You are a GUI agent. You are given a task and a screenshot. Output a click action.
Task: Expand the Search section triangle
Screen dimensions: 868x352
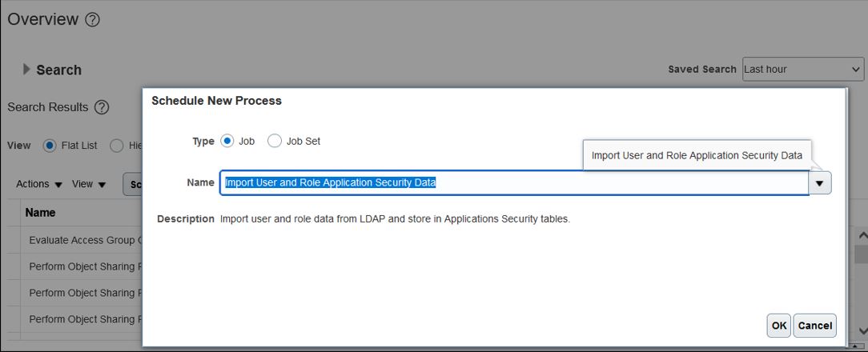(26, 69)
